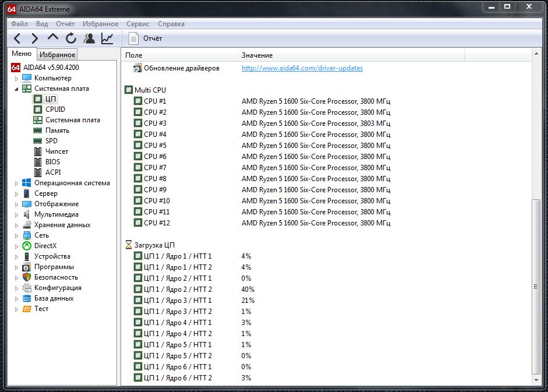Click the Загрузка ЦП hourglass icon
Screen dimensions: 548x392
point(129,245)
